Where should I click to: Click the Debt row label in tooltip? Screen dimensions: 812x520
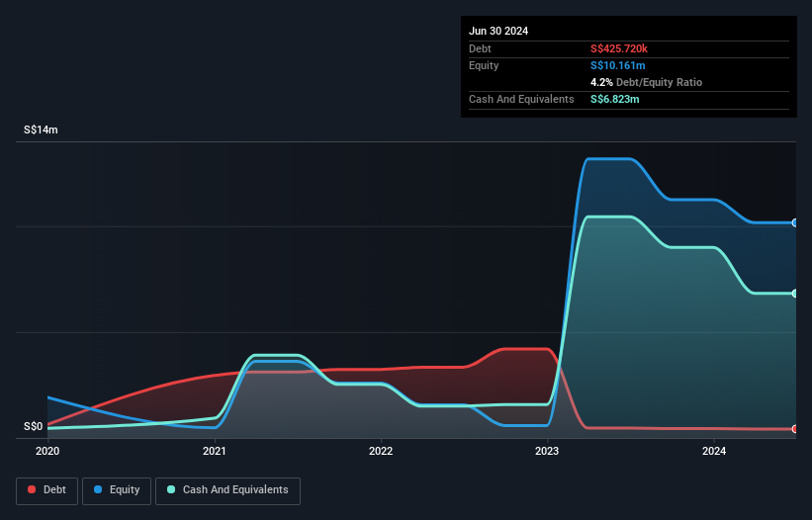[x=480, y=48]
